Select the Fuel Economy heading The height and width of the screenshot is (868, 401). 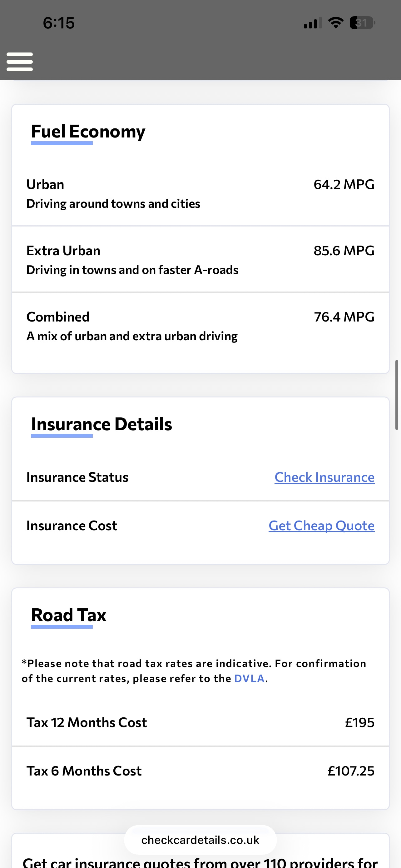point(88,132)
